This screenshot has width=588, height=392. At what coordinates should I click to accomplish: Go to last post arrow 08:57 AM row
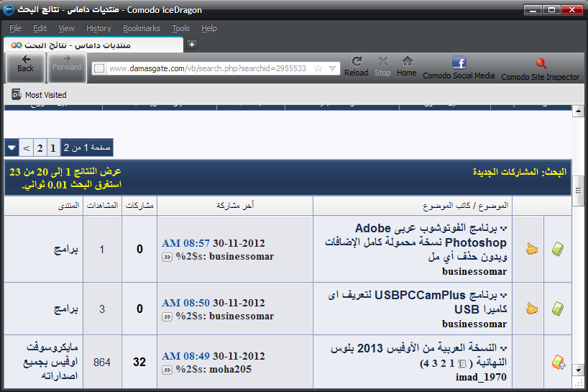click(167, 257)
